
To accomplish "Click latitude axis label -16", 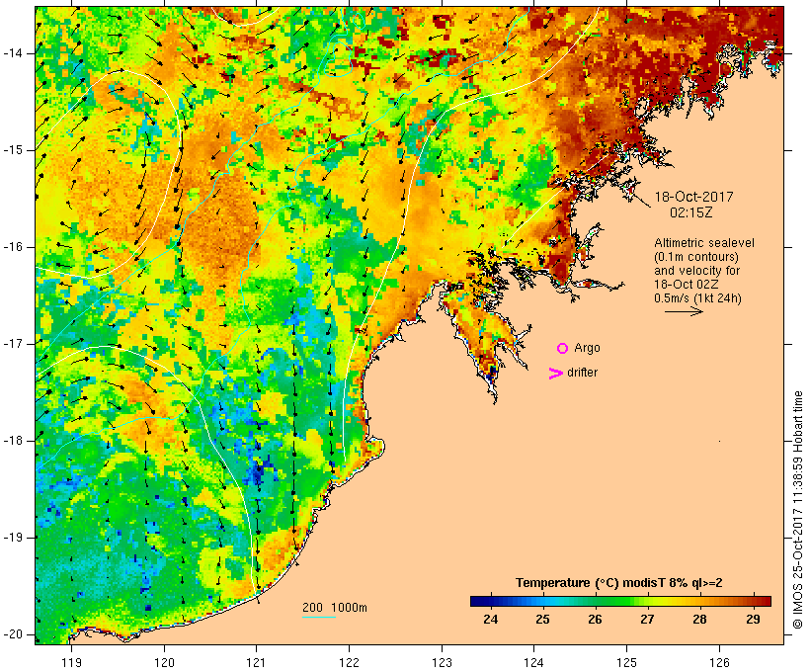I will (13, 247).
